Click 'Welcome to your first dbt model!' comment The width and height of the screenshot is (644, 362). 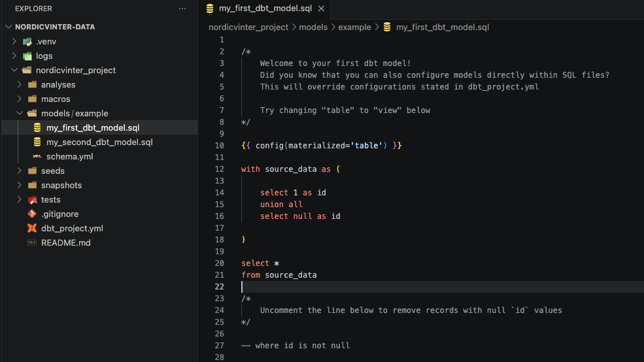point(335,63)
